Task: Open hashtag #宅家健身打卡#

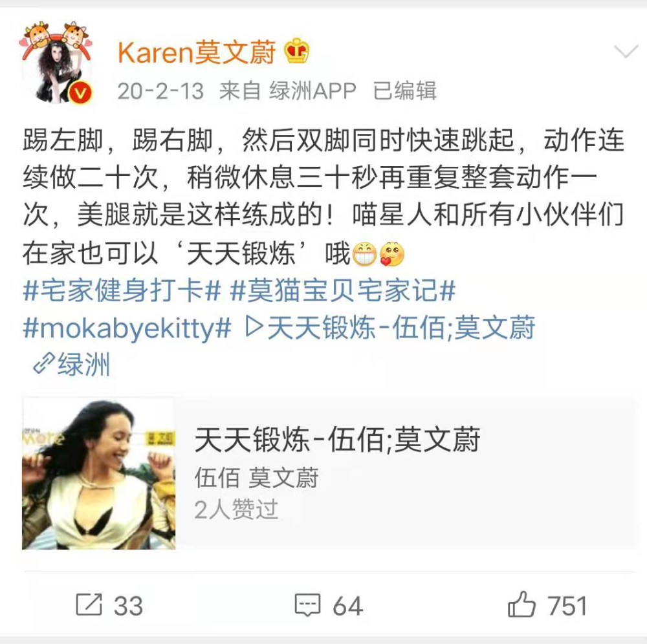Action: [122, 290]
